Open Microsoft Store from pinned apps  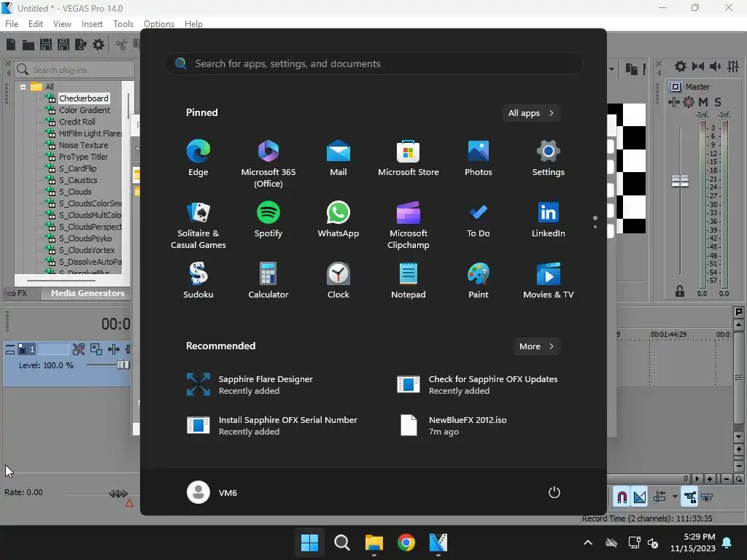409,158
